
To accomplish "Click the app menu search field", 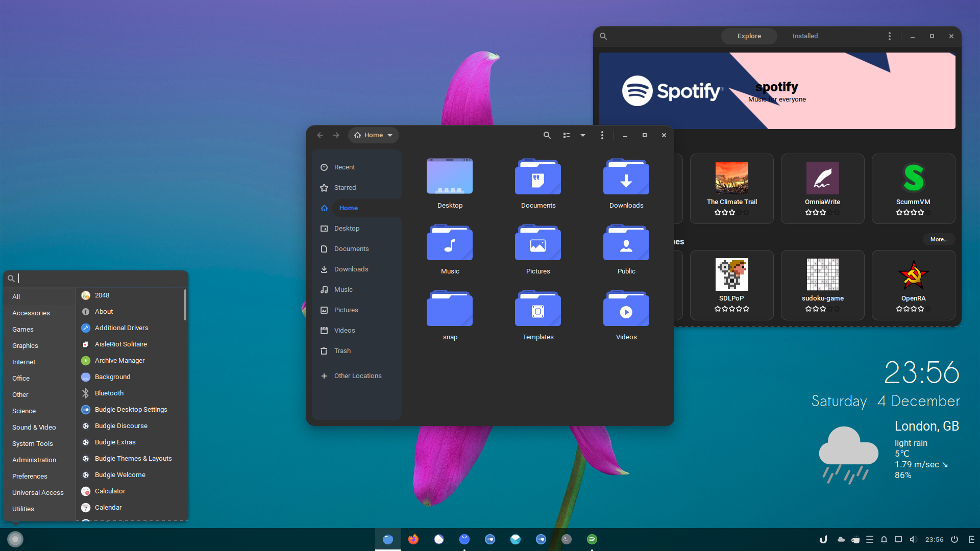I will [x=96, y=279].
